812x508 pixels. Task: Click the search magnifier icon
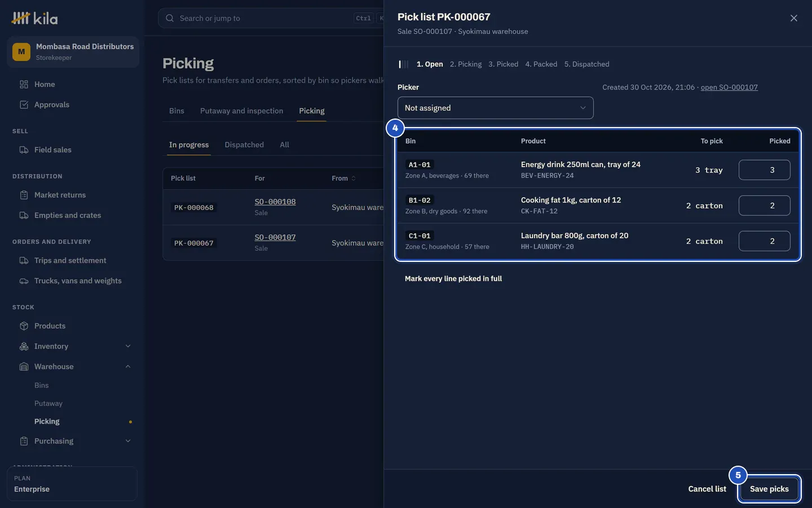(x=170, y=18)
